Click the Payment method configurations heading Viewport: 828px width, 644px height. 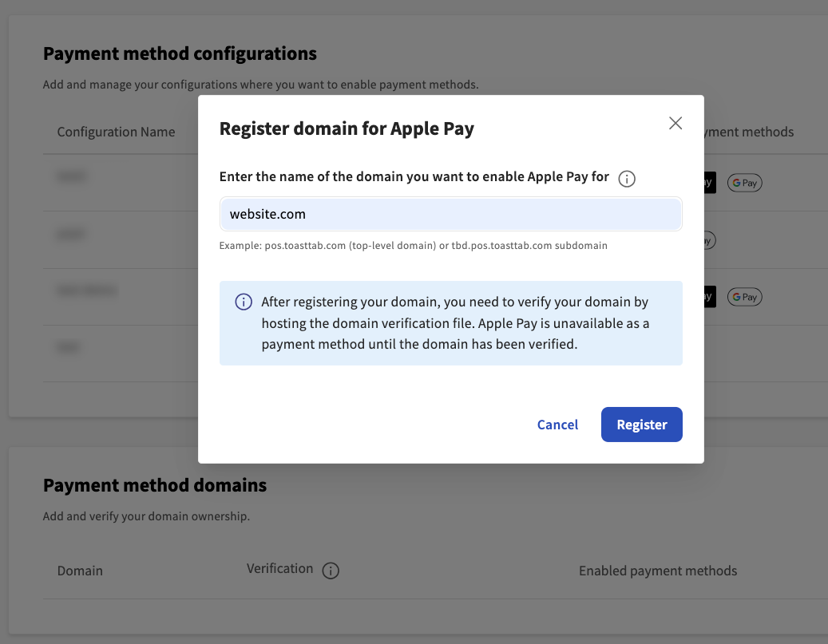click(180, 53)
